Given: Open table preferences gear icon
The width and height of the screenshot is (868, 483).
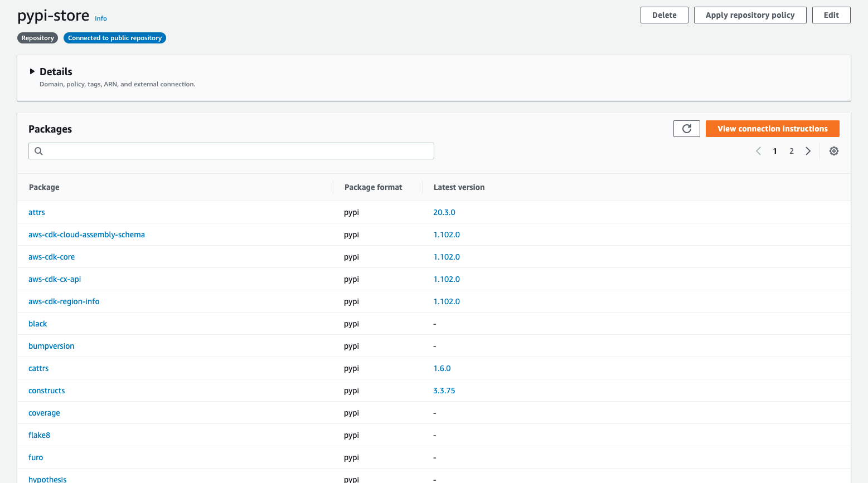Looking at the screenshot, I should click(x=834, y=151).
